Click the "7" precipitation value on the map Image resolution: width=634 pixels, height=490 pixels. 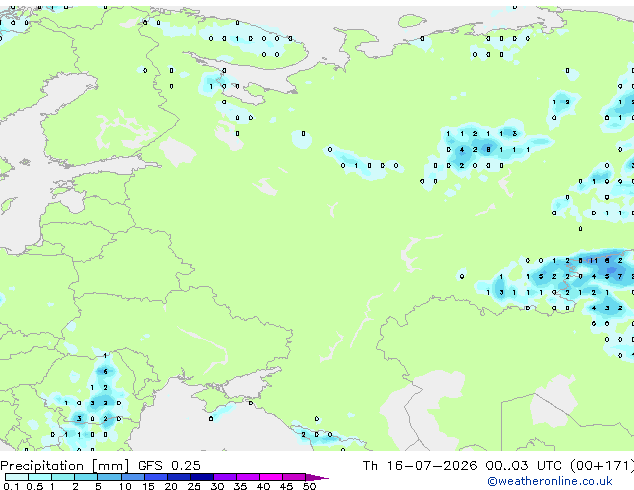[620, 277]
